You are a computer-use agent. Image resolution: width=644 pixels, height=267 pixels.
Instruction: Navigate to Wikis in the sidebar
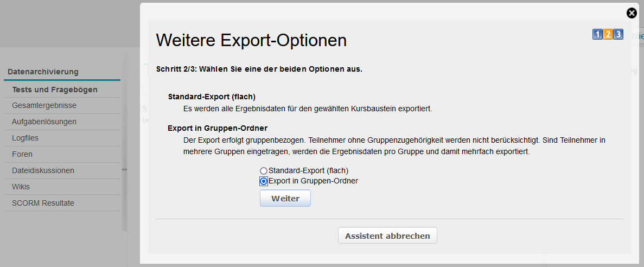[21, 187]
